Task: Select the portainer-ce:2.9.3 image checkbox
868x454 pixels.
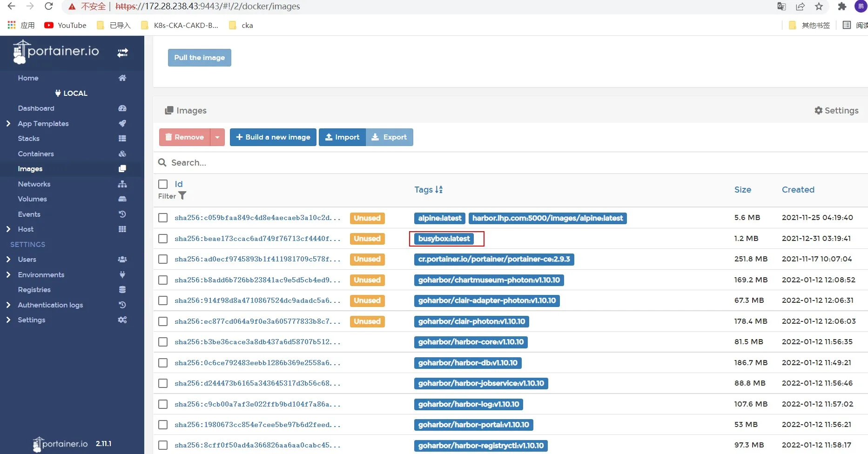Action: tap(163, 259)
